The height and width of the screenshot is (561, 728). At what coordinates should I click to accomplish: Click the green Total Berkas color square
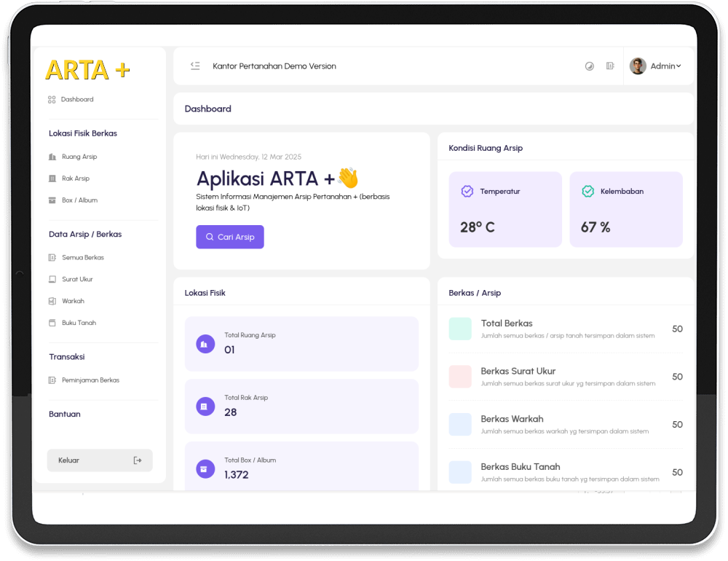pos(460,329)
